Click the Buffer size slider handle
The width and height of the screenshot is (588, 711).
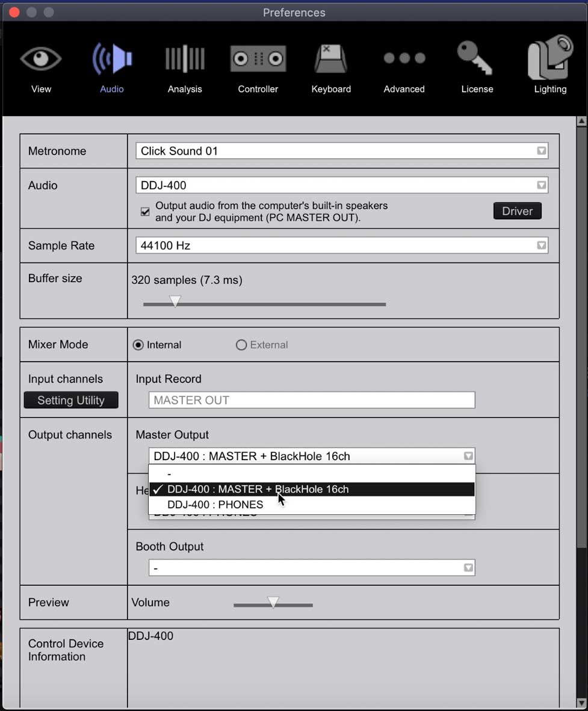tap(175, 301)
